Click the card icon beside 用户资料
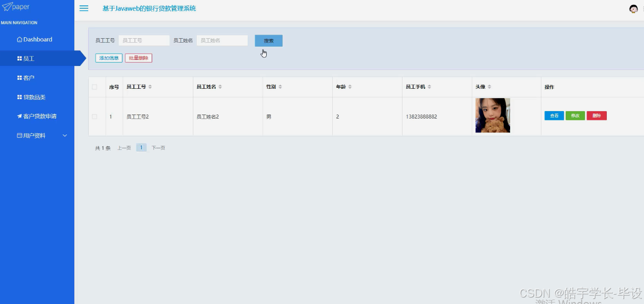 [x=19, y=135]
